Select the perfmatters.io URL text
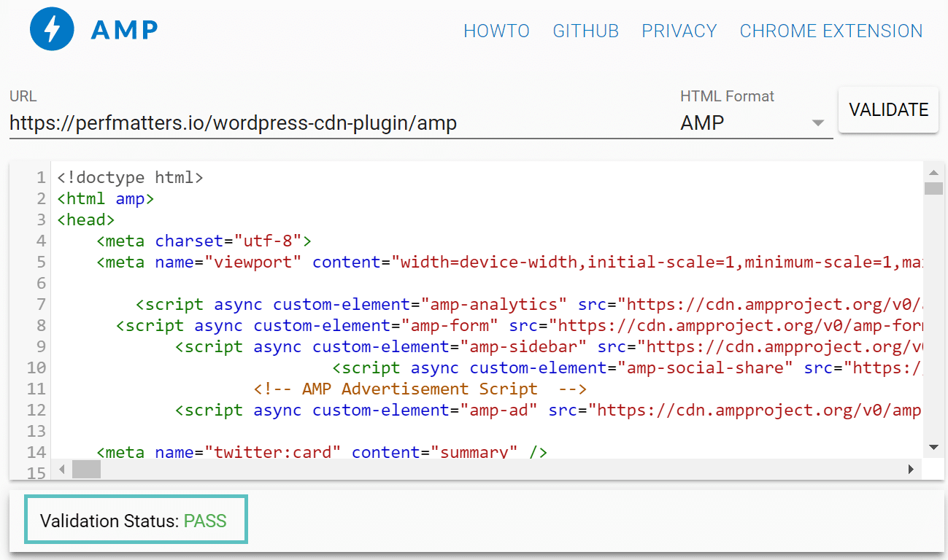The height and width of the screenshot is (560, 948). coord(232,123)
